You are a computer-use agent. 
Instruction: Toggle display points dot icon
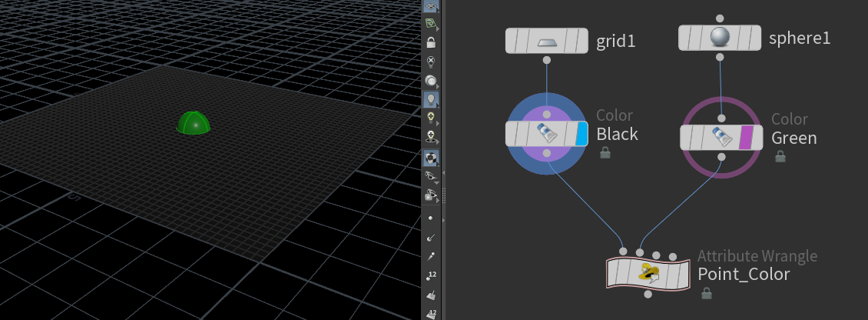pyautogui.click(x=431, y=218)
